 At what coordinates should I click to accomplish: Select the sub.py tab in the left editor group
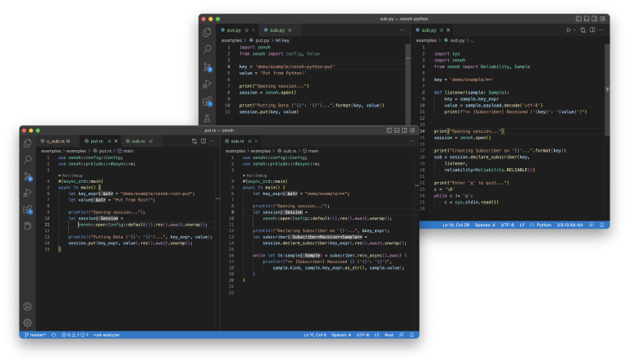click(277, 30)
